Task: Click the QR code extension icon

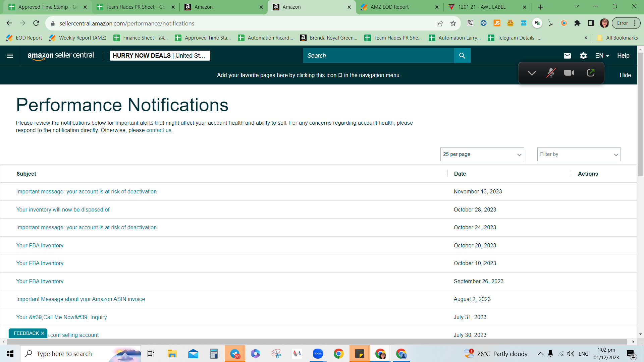Action: (470, 23)
